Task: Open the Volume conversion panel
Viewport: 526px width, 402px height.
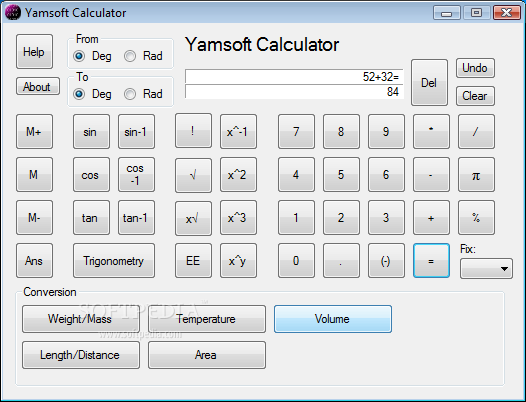Action: point(332,319)
